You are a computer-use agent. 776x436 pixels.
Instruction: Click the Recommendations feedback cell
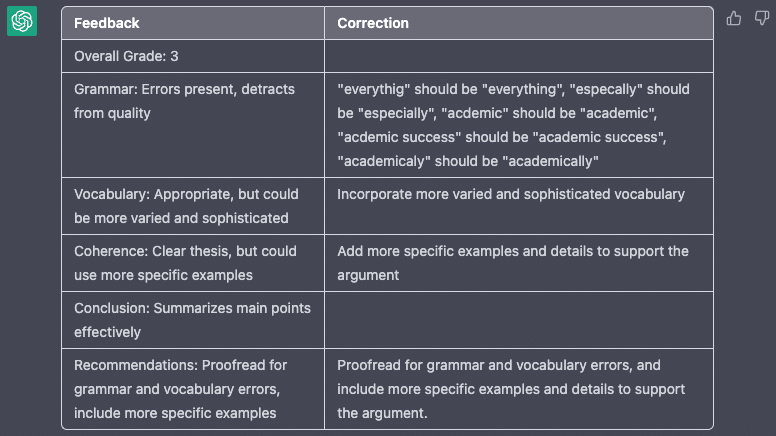pos(186,389)
